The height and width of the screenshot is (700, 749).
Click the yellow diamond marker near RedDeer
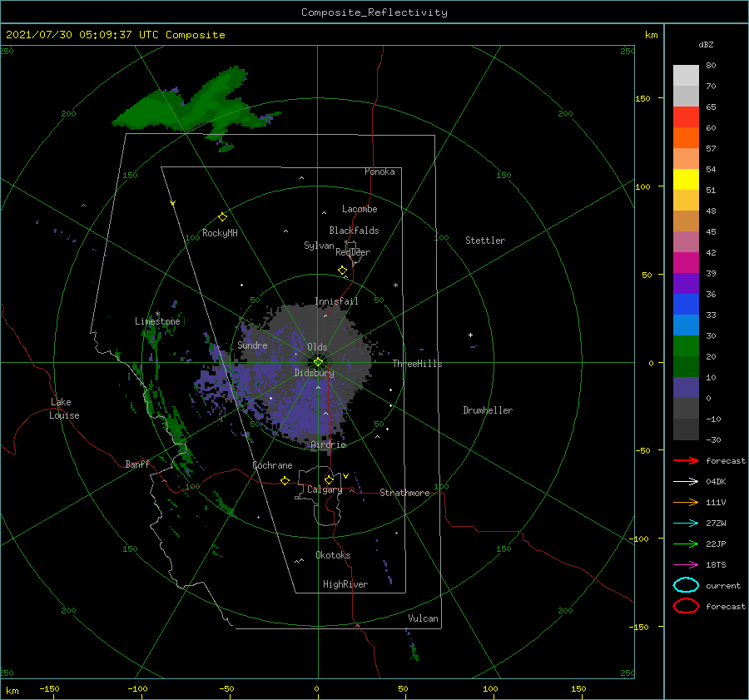point(342,271)
